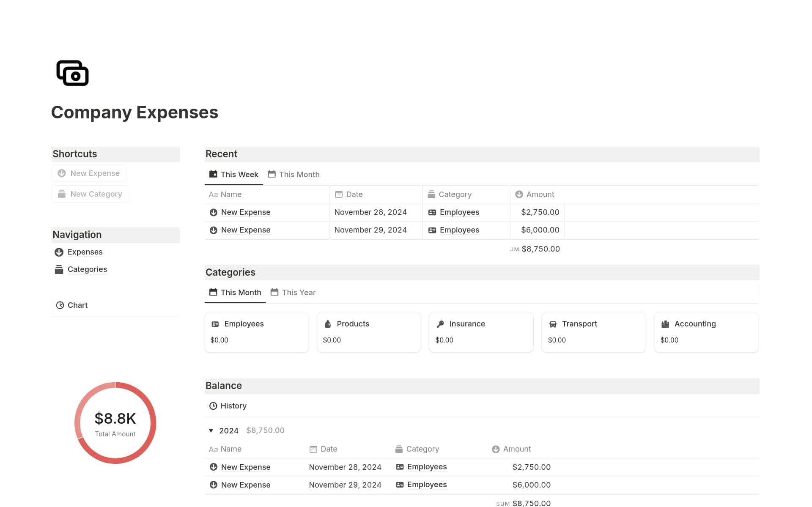Open the New Expense dated November 29, 2024

[245, 230]
